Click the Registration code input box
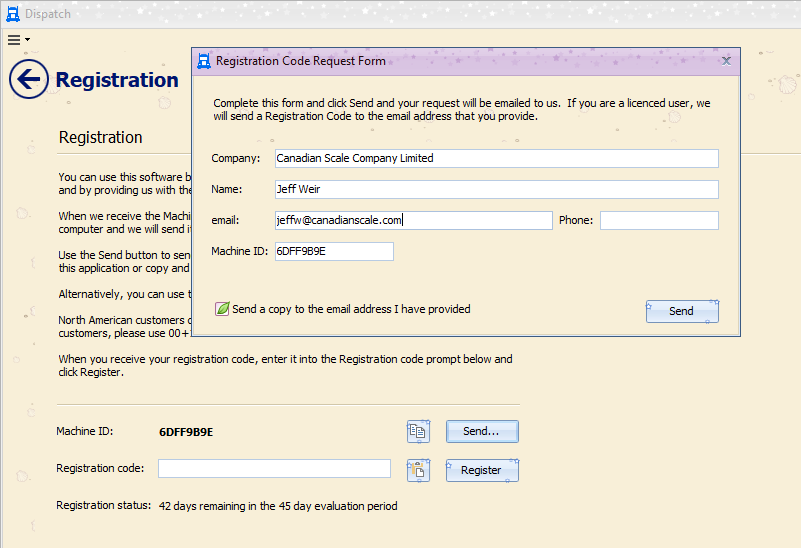Image resolution: width=801 pixels, height=548 pixels. click(274, 469)
